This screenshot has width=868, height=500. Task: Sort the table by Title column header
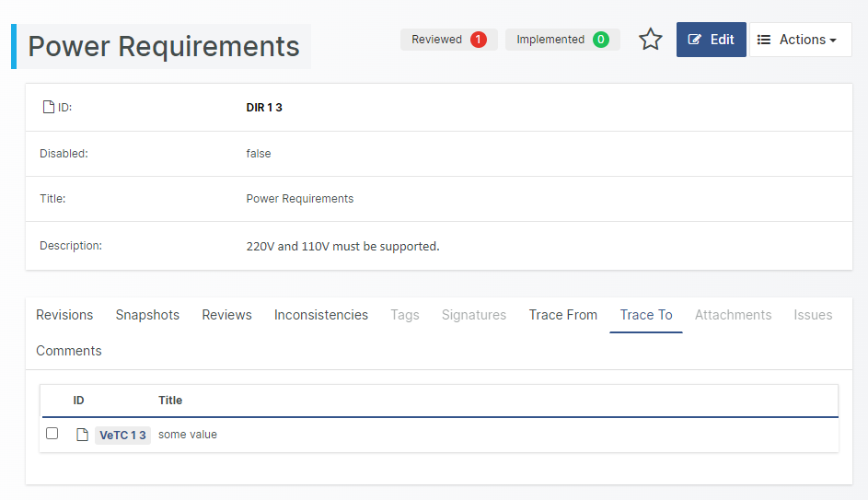click(170, 401)
